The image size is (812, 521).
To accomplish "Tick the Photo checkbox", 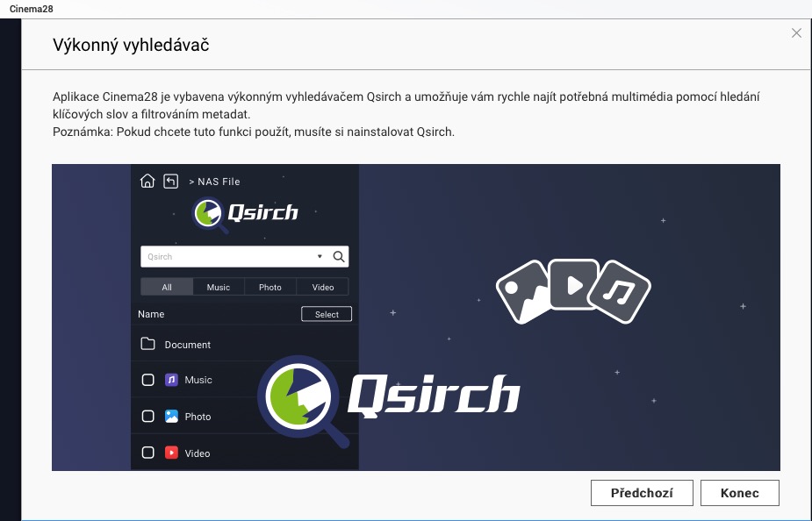I will click(148, 416).
